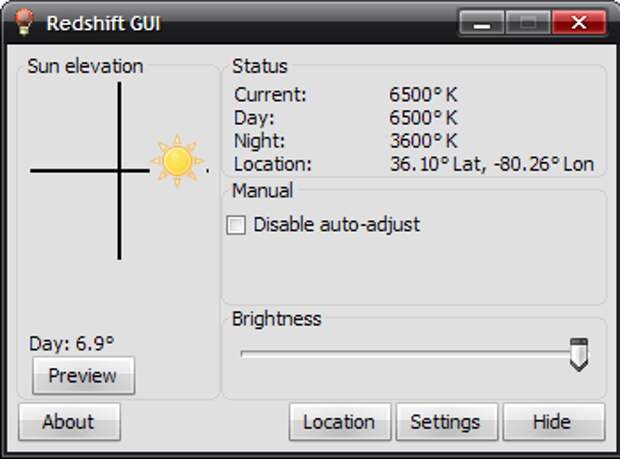This screenshot has width=620, height=459.
Task: Click the Night: label in Status
Action: click(x=259, y=141)
